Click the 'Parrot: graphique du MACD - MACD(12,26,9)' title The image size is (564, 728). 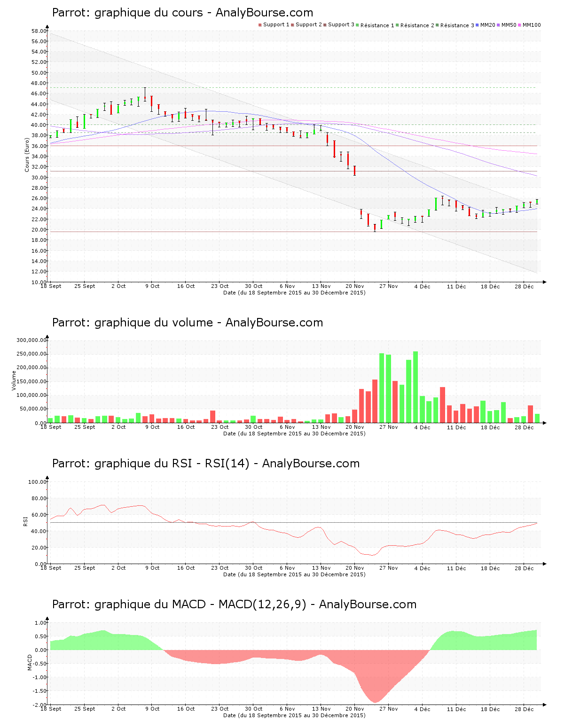click(179, 604)
